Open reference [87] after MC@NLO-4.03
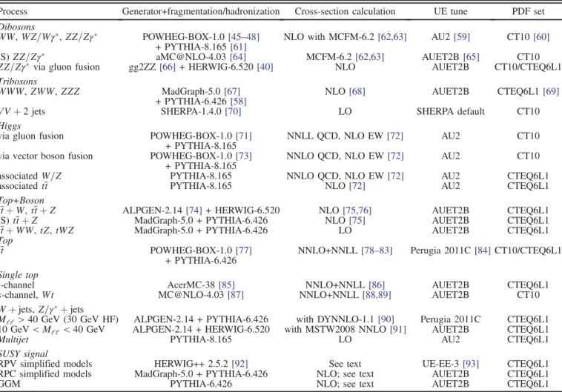Screen dimensions: 562x392 click(236, 295)
